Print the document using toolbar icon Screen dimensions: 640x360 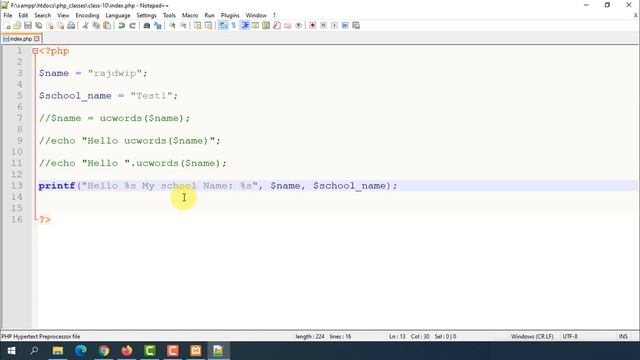pos(71,25)
